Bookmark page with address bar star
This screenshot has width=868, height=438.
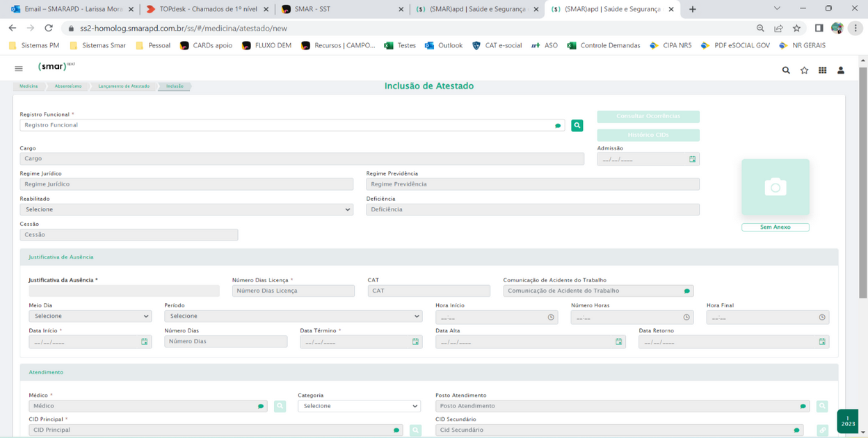pos(796,29)
